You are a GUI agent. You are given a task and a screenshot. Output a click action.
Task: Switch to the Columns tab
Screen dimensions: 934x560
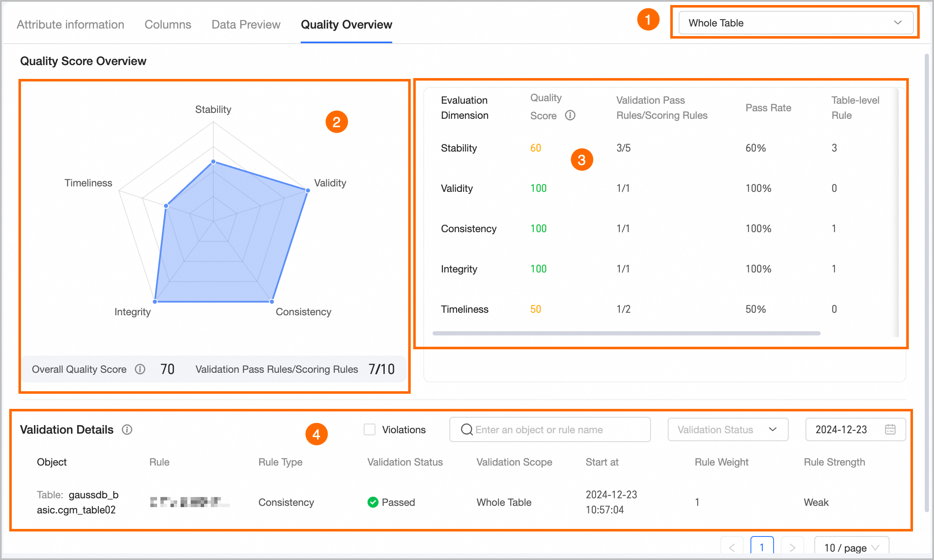click(168, 24)
